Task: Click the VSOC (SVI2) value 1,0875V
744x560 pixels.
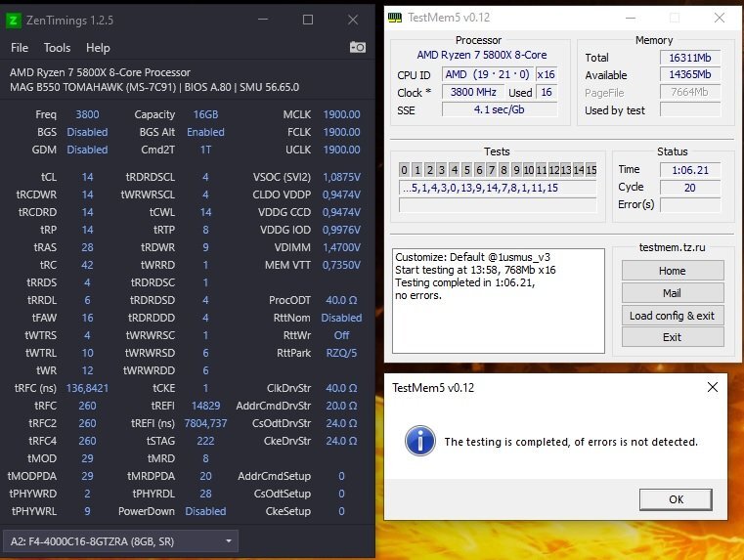Action: click(341, 177)
